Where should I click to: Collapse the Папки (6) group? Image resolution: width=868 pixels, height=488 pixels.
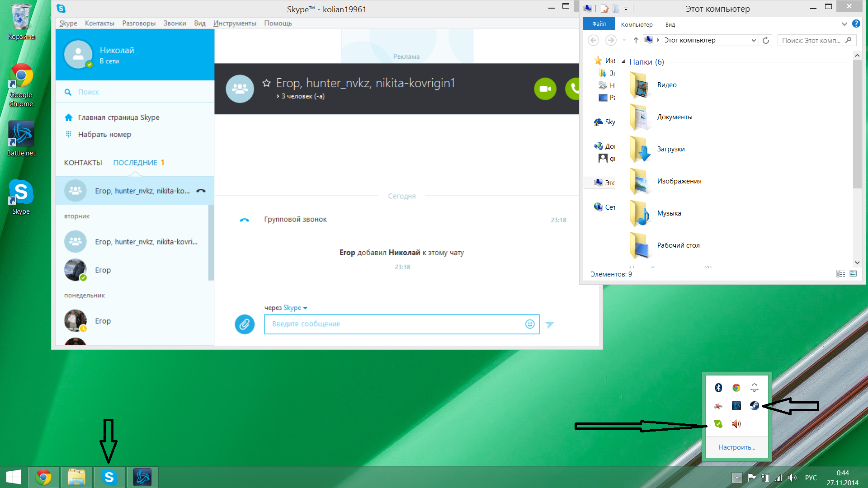[624, 61]
